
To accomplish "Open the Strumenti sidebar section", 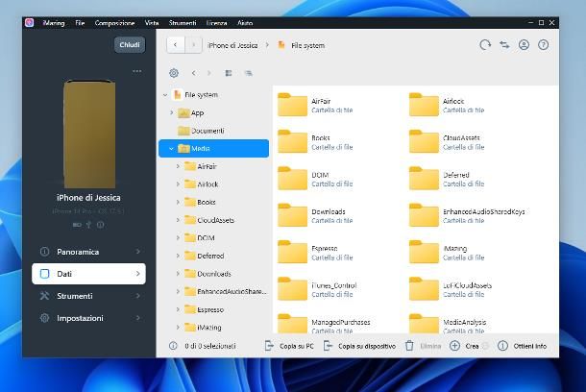I will (x=89, y=296).
